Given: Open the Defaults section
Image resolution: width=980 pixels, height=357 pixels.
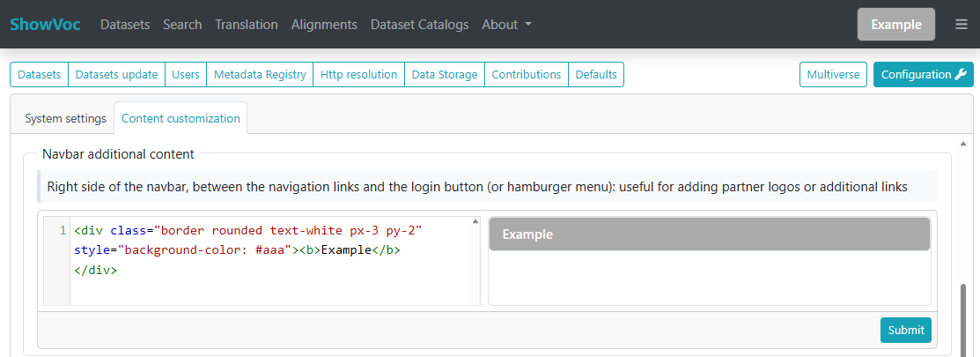Looking at the screenshot, I should pyautogui.click(x=596, y=75).
